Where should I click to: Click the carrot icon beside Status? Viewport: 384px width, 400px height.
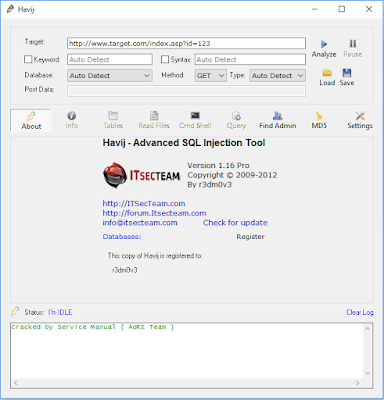[15, 311]
